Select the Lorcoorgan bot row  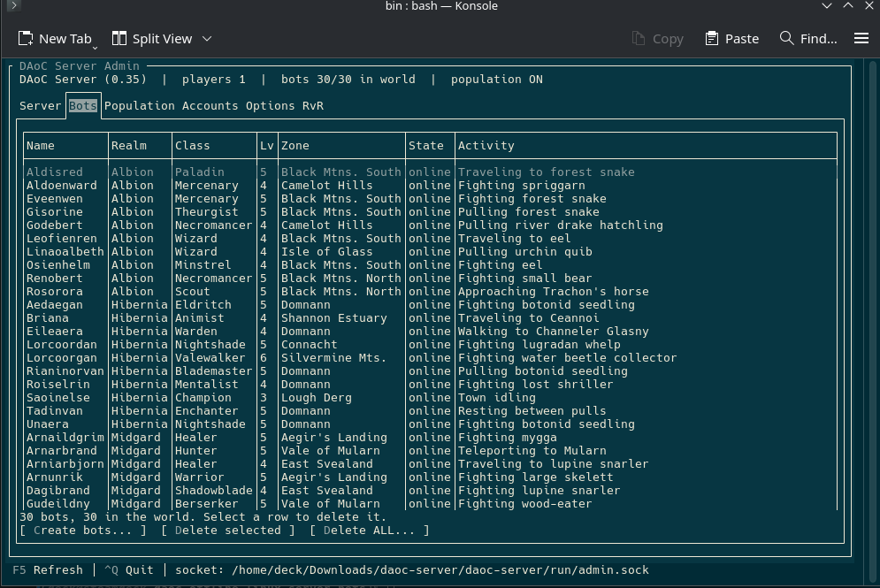coord(431,358)
